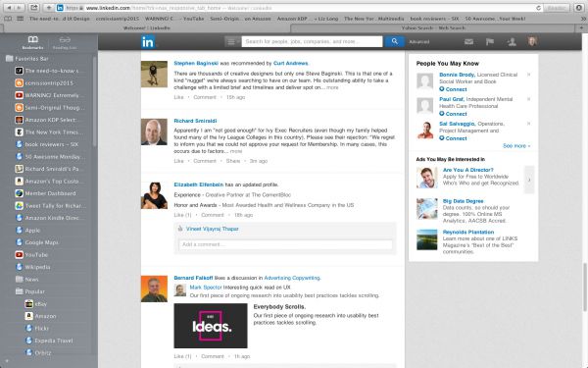Viewport: 588px width, 368px height.
Task: Open the notifications flag icon
Action: click(x=490, y=41)
